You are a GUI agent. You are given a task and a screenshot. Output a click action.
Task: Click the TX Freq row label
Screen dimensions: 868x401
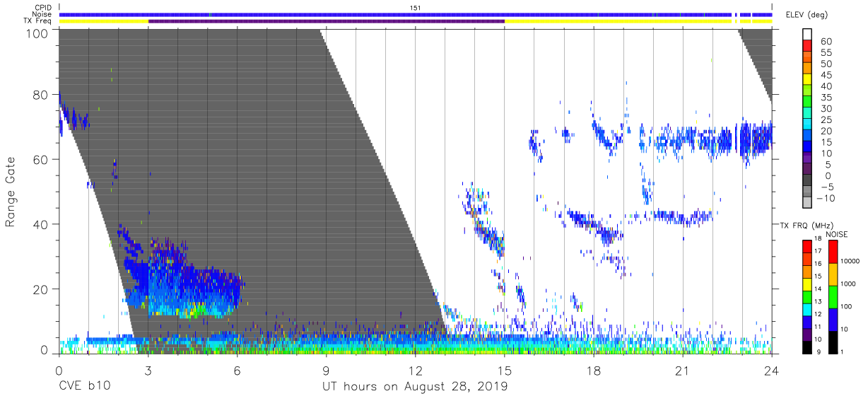[x=38, y=21]
